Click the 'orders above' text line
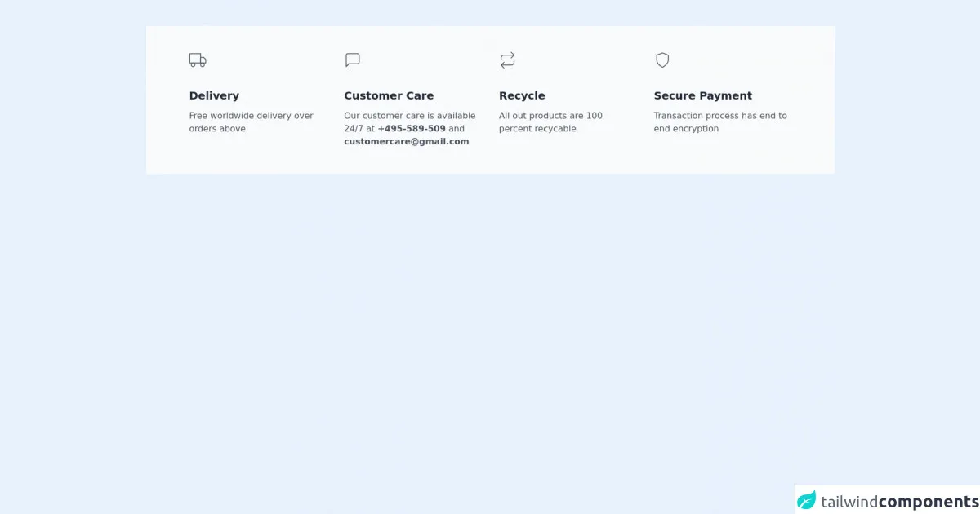The height and width of the screenshot is (514, 980). coord(217,129)
